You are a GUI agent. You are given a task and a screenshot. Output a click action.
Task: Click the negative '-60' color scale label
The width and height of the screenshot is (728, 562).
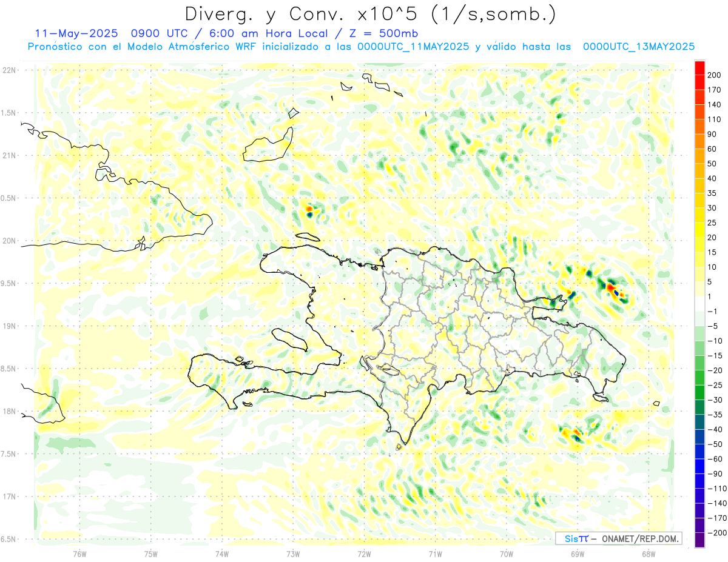[715, 459]
